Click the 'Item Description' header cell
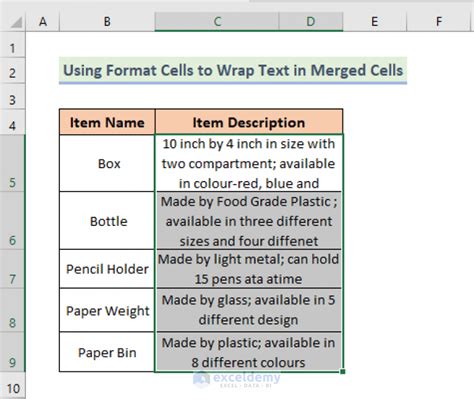Viewport: 474px width, 399px height. click(x=249, y=122)
